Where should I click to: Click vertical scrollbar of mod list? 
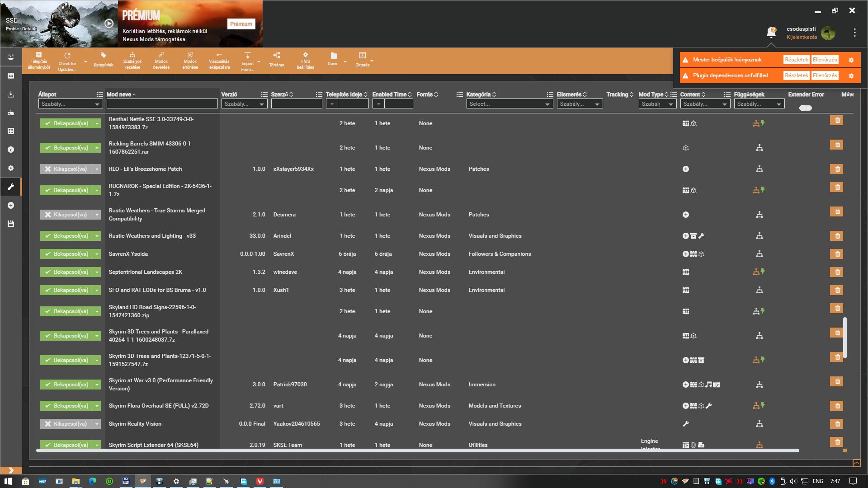(844, 338)
